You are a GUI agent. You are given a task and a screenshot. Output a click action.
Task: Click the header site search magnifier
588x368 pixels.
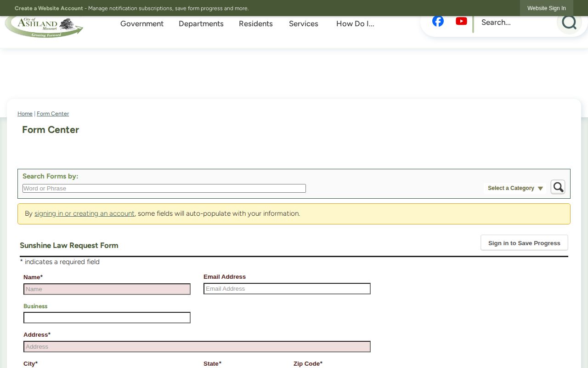tap(569, 22)
